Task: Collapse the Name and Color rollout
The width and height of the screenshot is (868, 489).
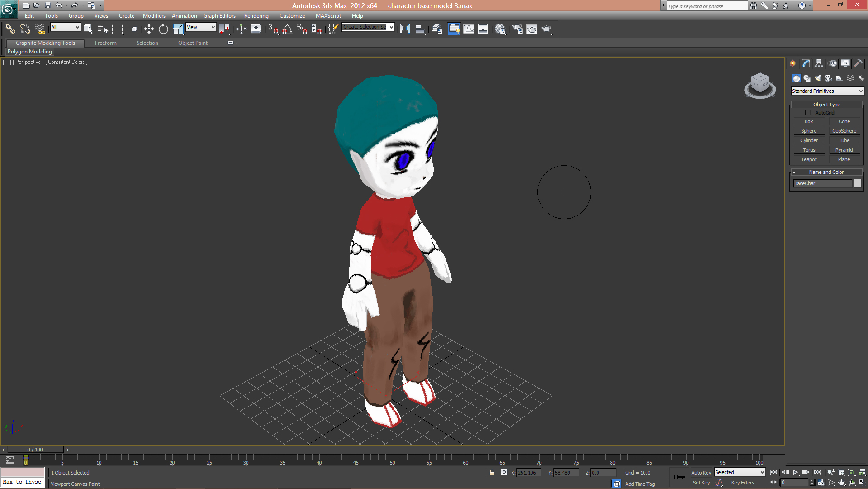Action: click(x=827, y=172)
